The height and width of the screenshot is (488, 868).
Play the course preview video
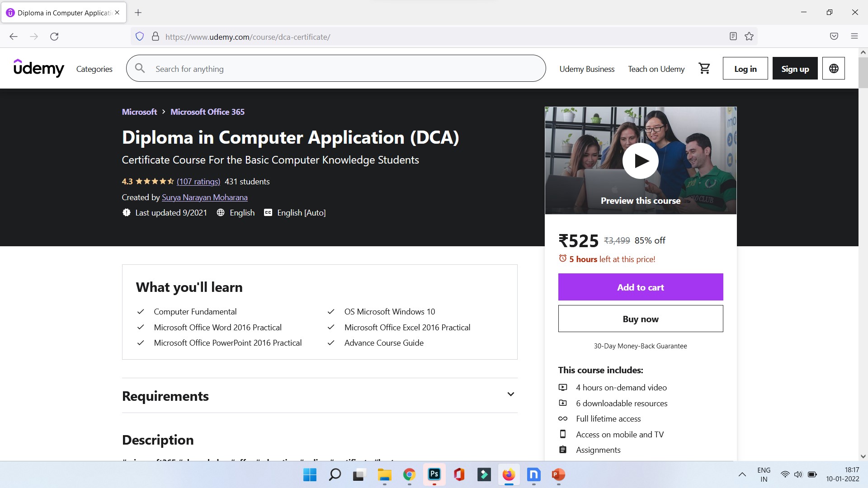pyautogui.click(x=641, y=160)
